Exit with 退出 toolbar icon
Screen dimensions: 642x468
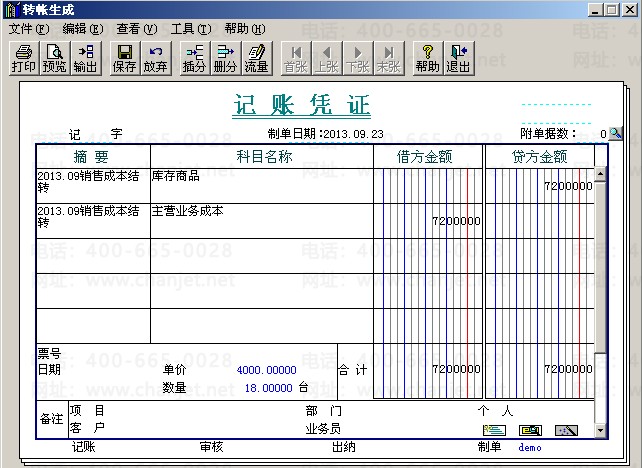point(459,59)
